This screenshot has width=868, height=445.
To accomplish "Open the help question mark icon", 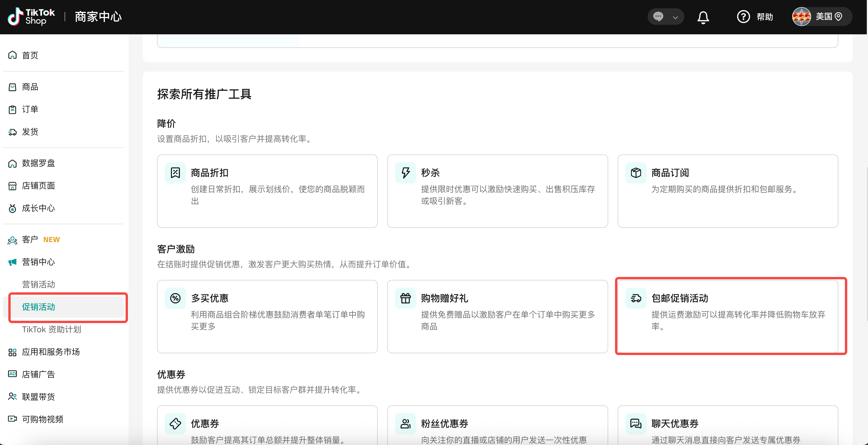I will (743, 17).
